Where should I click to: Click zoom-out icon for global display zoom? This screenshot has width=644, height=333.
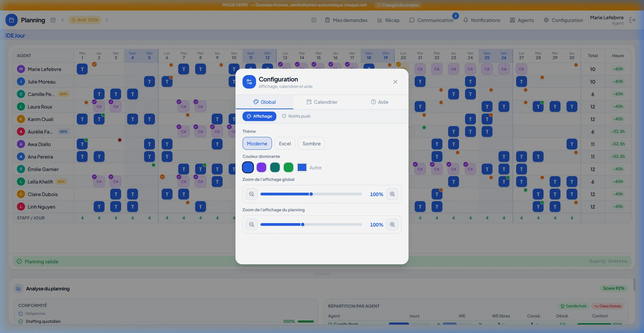point(252,194)
